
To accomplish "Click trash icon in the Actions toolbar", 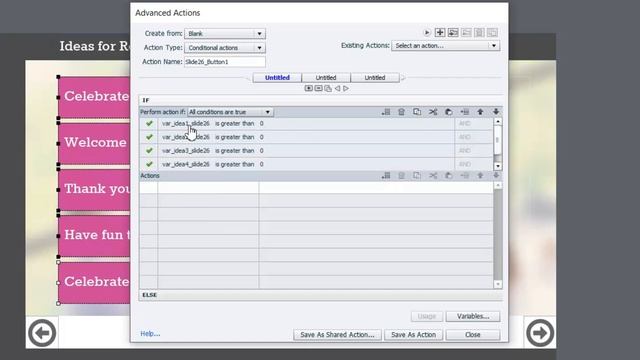I will click(x=402, y=176).
